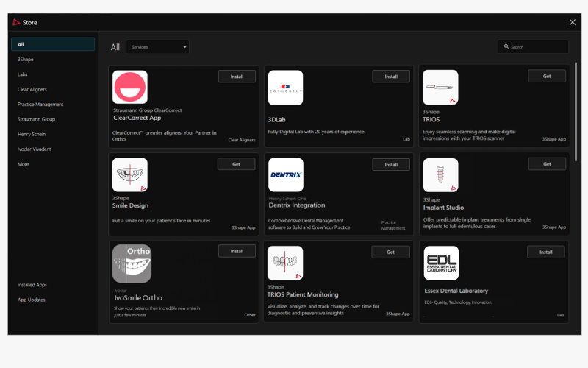Select the All category

(x=53, y=44)
